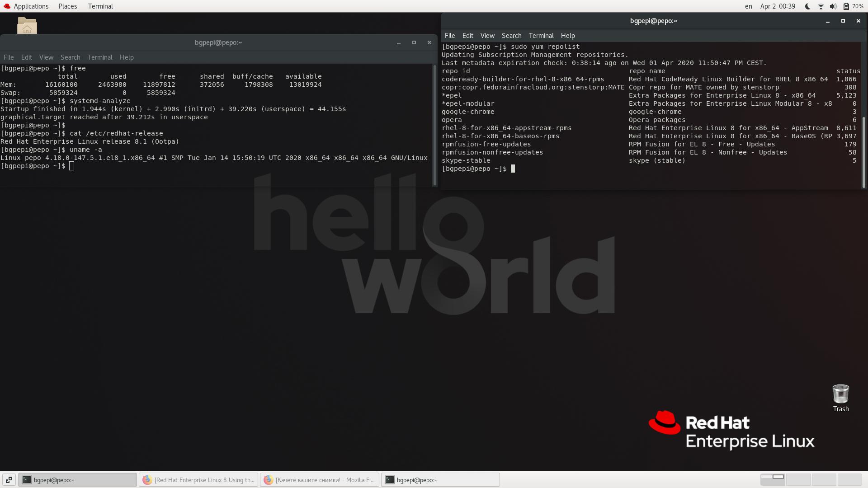
Task: Open File menu in right terminal
Action: pos(450,36)
